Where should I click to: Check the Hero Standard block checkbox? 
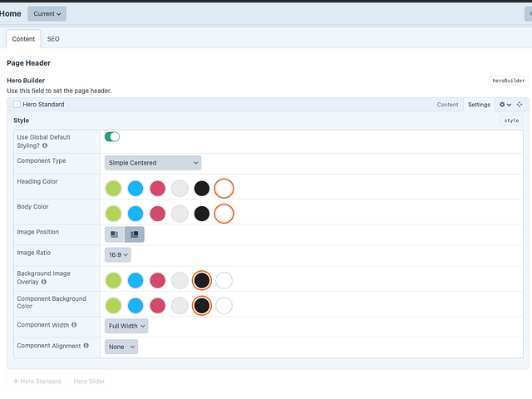point(17,105)
